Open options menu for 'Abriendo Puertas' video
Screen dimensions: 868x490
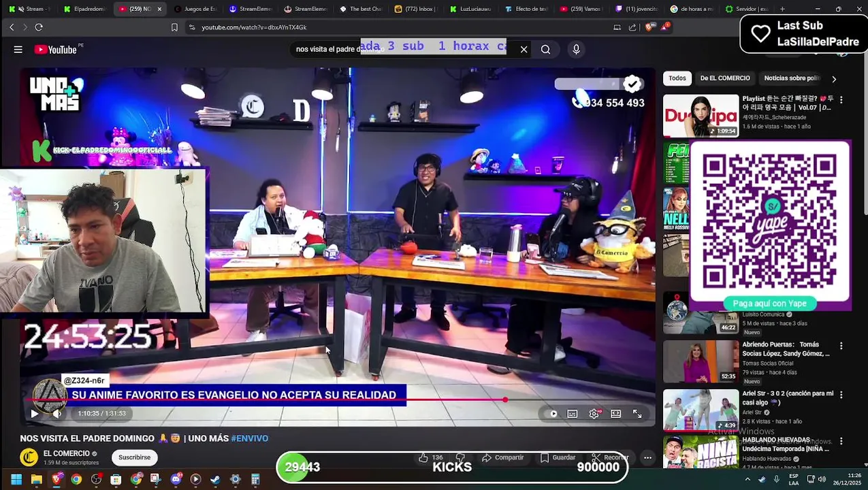pos(841,346)
